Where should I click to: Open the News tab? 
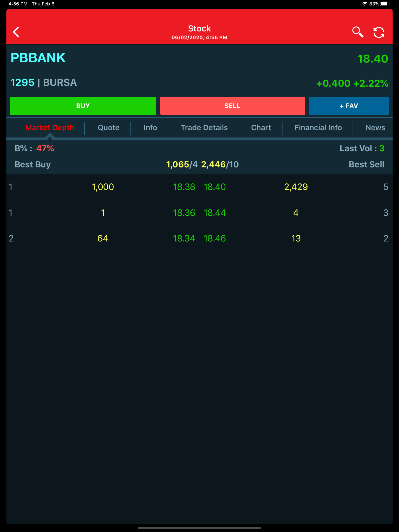(x=375, y=128)
